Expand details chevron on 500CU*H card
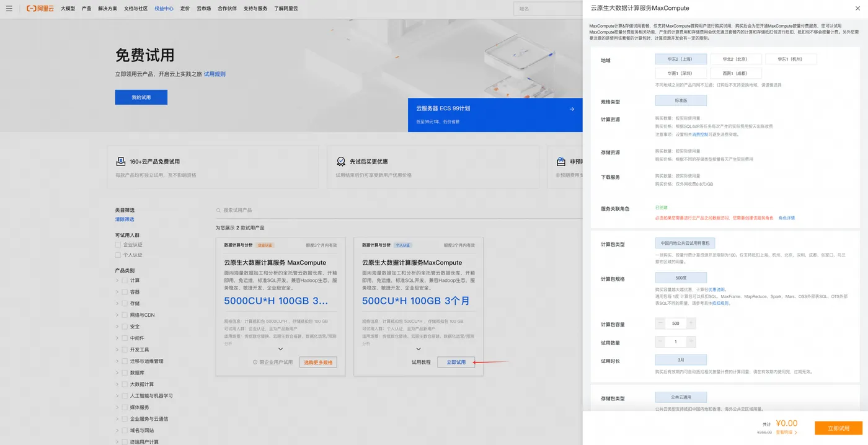The height and width of the screenshot is (445, 868). [x=418, y=349]
